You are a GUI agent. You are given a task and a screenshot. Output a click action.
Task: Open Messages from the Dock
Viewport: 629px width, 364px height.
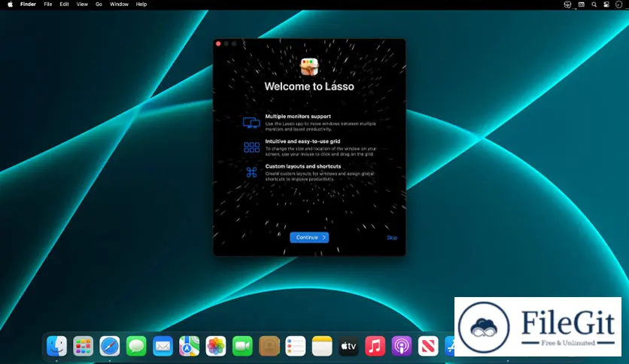pyautogui.click(x=136, y=346)
